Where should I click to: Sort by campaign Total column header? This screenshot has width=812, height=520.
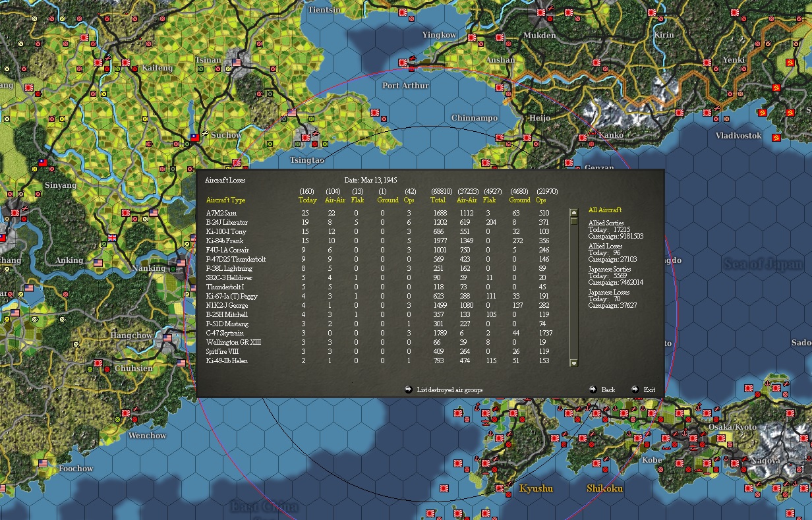click(439, 200)
